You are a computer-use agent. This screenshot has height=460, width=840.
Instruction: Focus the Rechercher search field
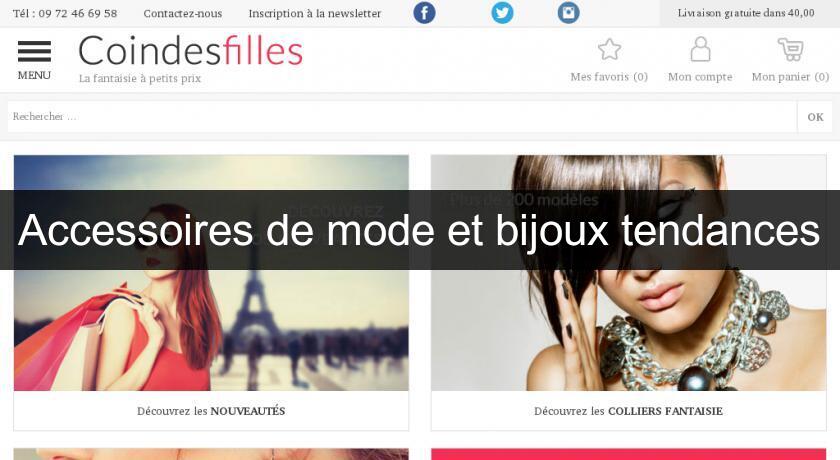click(402, 117)
